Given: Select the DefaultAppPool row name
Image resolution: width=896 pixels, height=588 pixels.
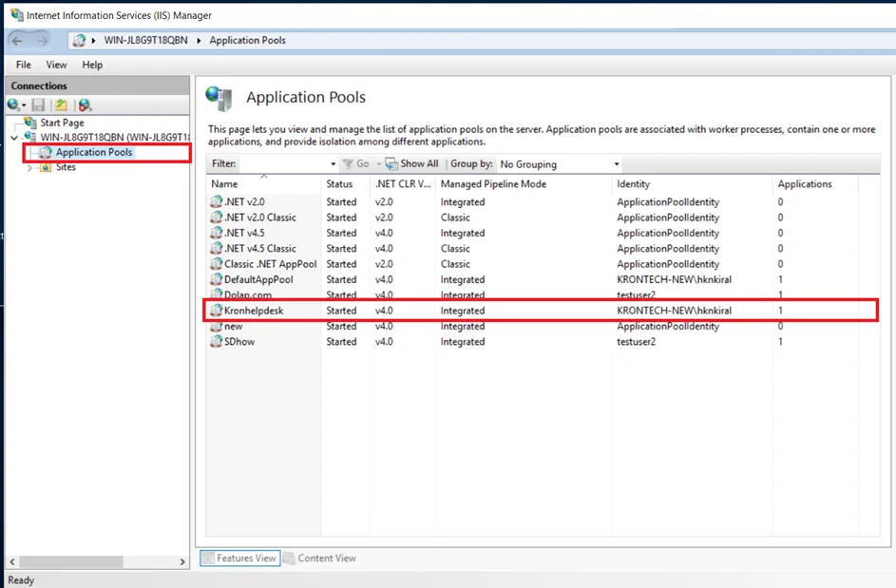Looking at the screenshot, I should [258, 279].
